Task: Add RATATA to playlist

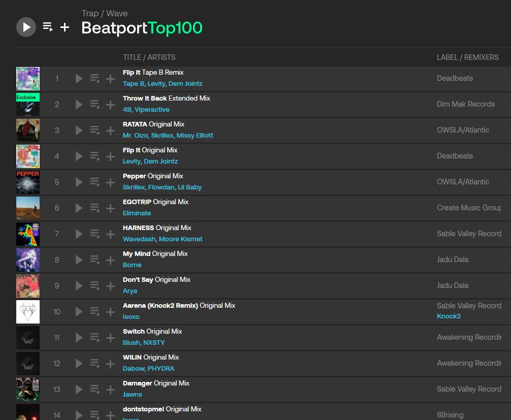Action: pyautogui.click(x=110, y=131)
